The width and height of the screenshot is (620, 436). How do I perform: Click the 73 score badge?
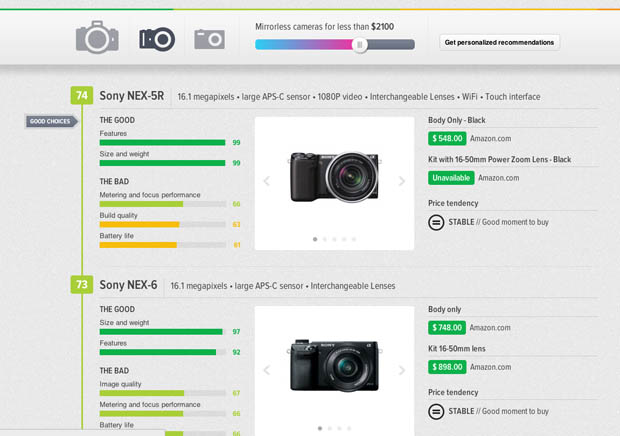(x=82, y=284)
